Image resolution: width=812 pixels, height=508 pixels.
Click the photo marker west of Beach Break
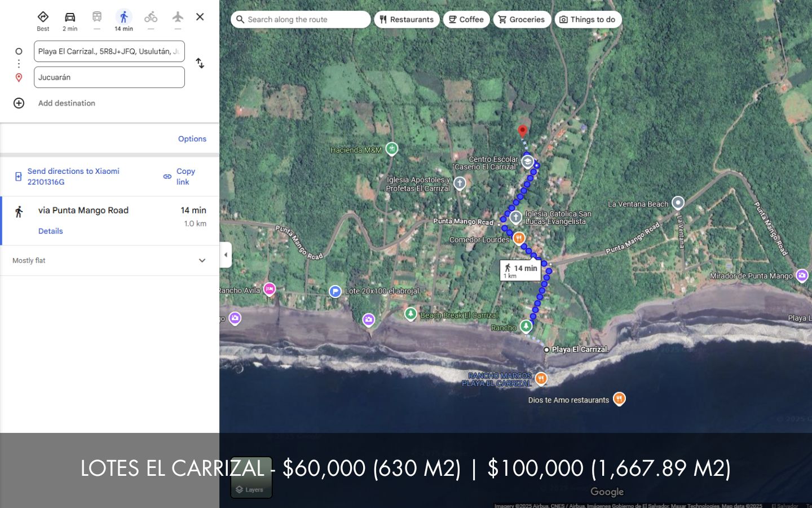[x=369, y=320]
